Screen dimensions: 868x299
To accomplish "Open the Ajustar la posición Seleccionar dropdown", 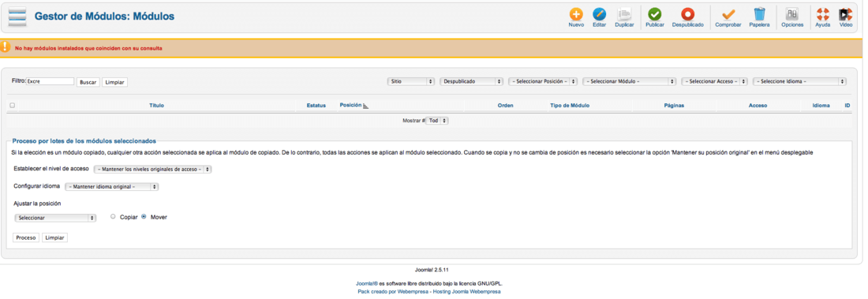I will coord(55,219).
